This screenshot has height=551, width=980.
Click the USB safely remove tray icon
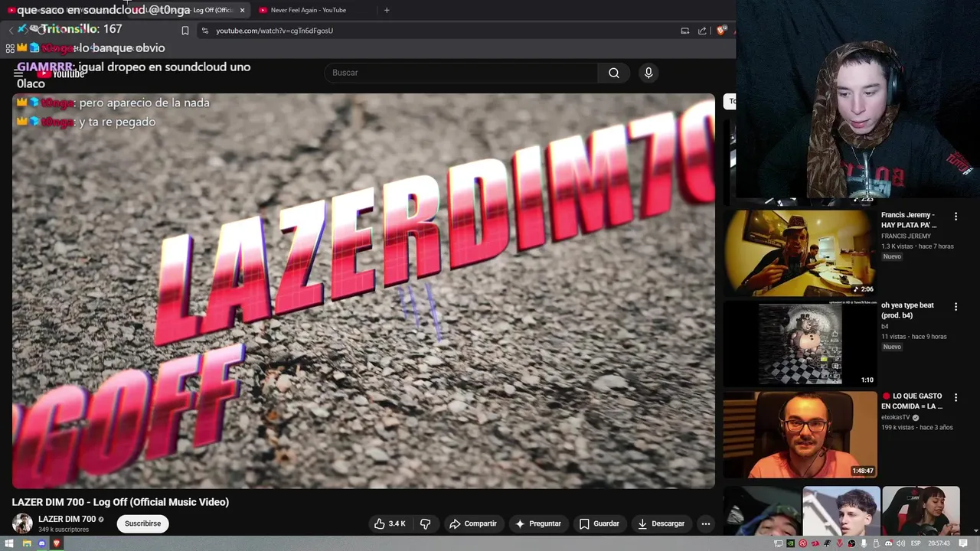[x=876, y=543]
